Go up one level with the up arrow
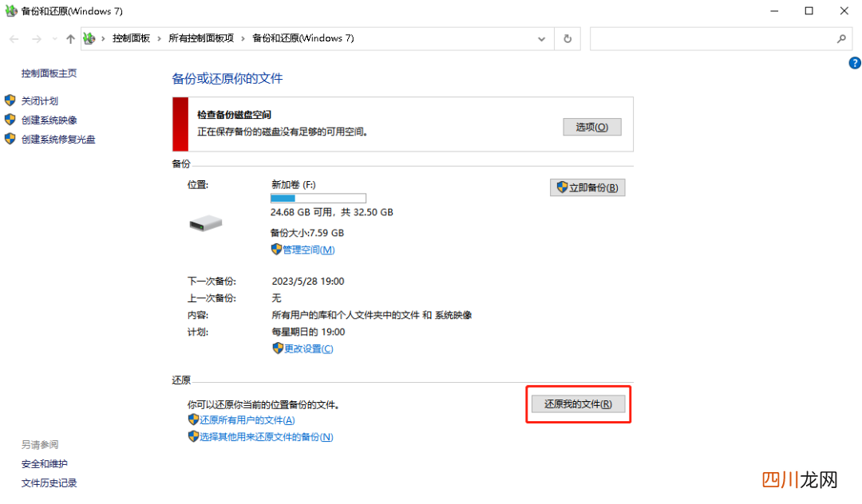The height and width of the screenshot is (504, 862). pos(70,39)
